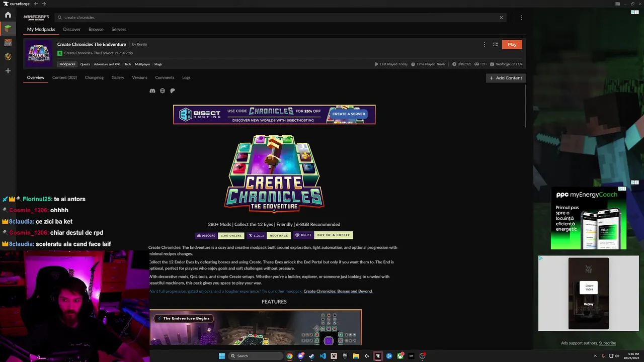
Task: Open the Servers tab
Action: click(119, 29)
